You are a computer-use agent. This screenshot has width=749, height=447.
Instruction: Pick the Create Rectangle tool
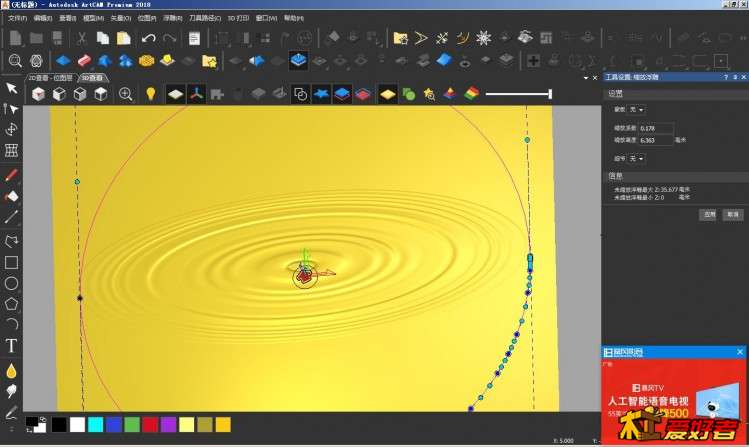click(x=12, y=262)
